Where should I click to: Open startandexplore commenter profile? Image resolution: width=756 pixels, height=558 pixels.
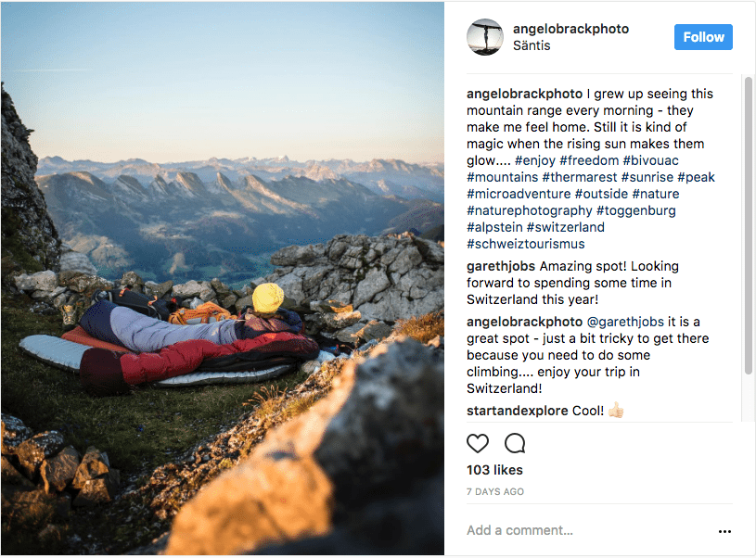tap(518, 411)
